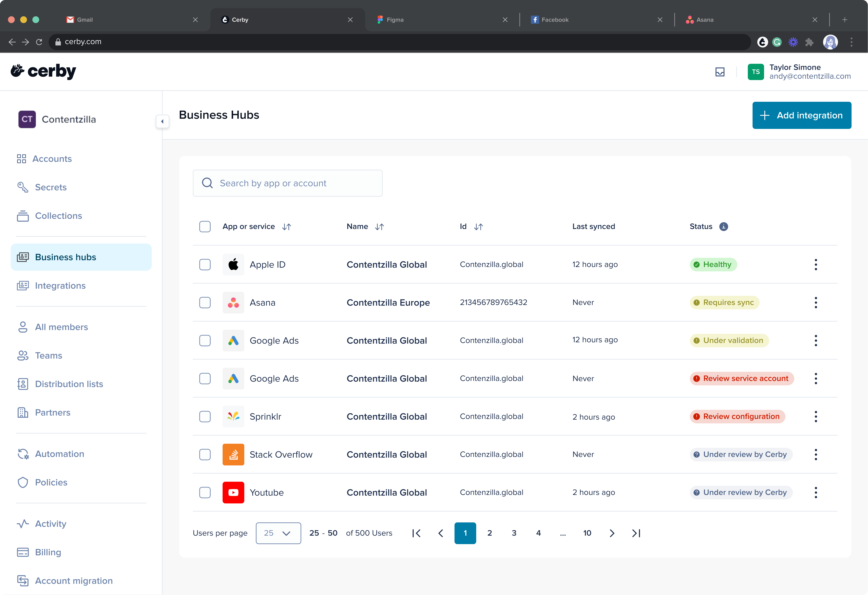Collapse the left sidebar
The image size is (868, 595).
pos(162,121)
